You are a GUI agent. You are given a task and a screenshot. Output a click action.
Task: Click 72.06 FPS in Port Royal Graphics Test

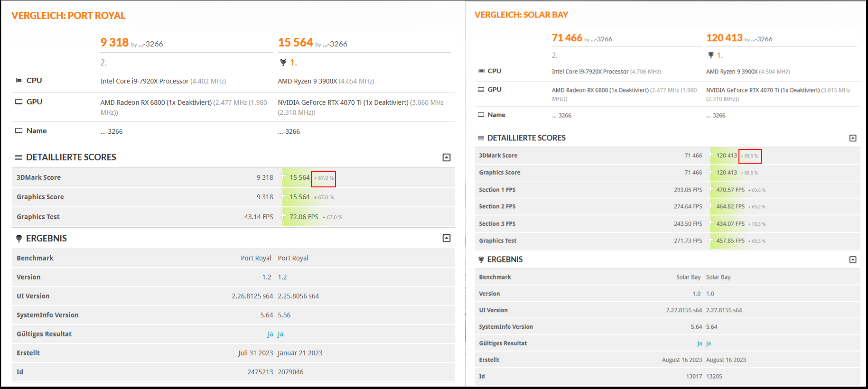tap(304, 217)
